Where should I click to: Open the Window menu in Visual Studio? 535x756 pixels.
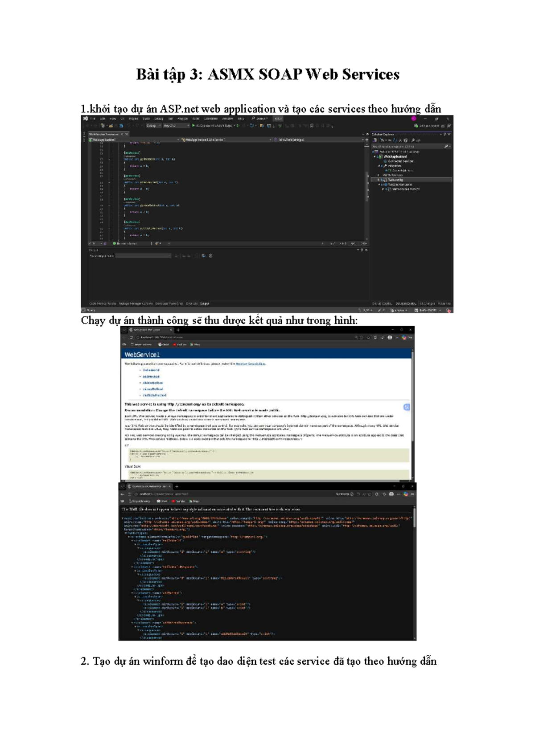click(227, 119)
